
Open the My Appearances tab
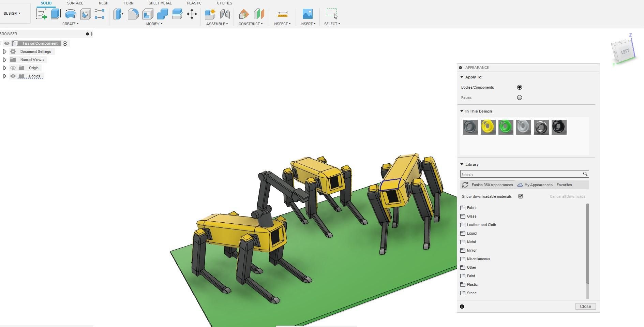click(538, 184)
